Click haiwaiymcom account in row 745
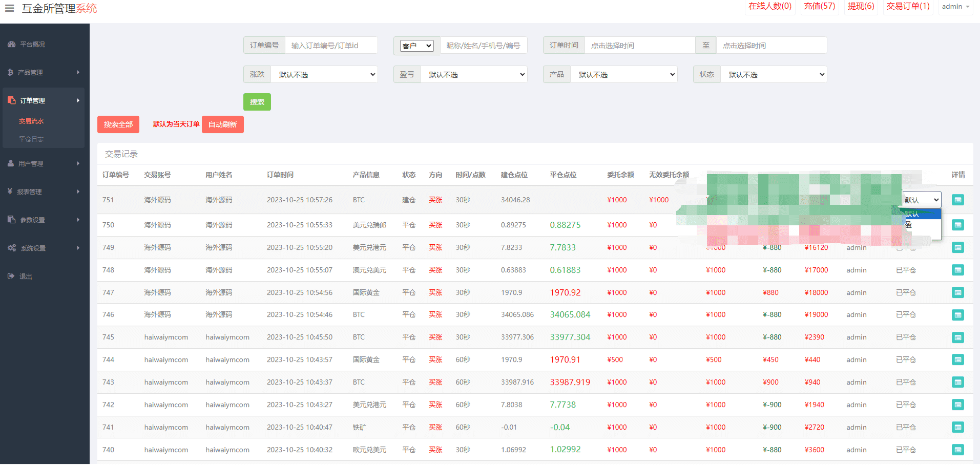The width and height of the screenshot is (980, 467). tap(166, 337)
